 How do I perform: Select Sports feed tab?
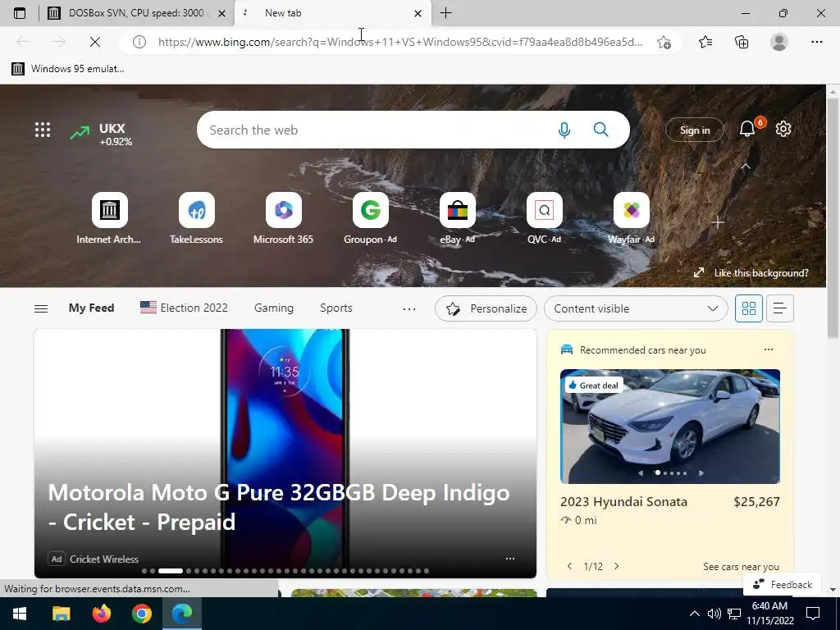point(336,308)
